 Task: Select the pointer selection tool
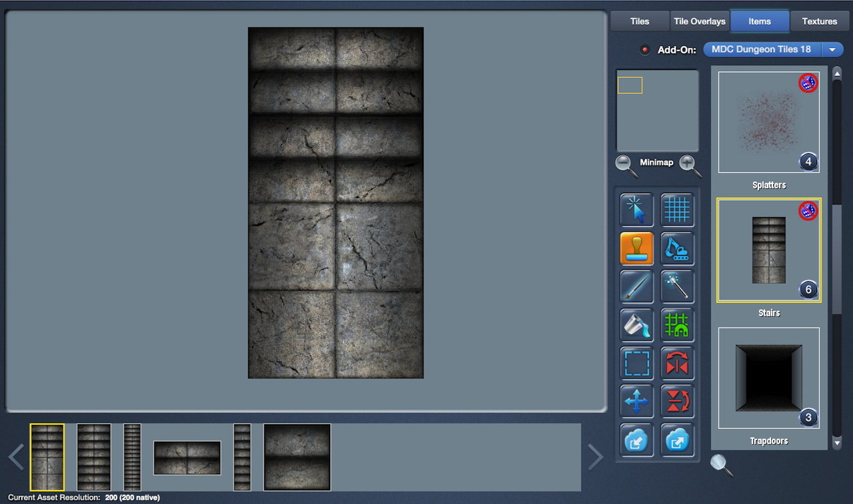(x=636, y=210)
